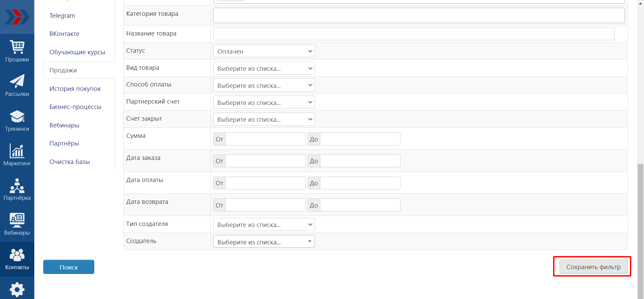Open the Маркетинг chart section
Viewport: 644px width, 299px height.
click(x=17, y=155)
